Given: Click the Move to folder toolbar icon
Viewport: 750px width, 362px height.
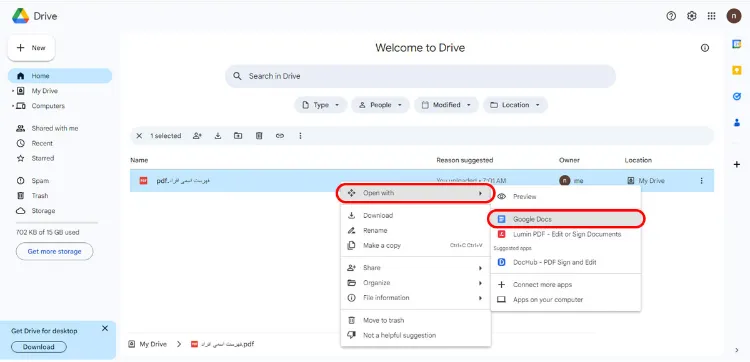Looking at the screenshot, I should coord(238,136).
